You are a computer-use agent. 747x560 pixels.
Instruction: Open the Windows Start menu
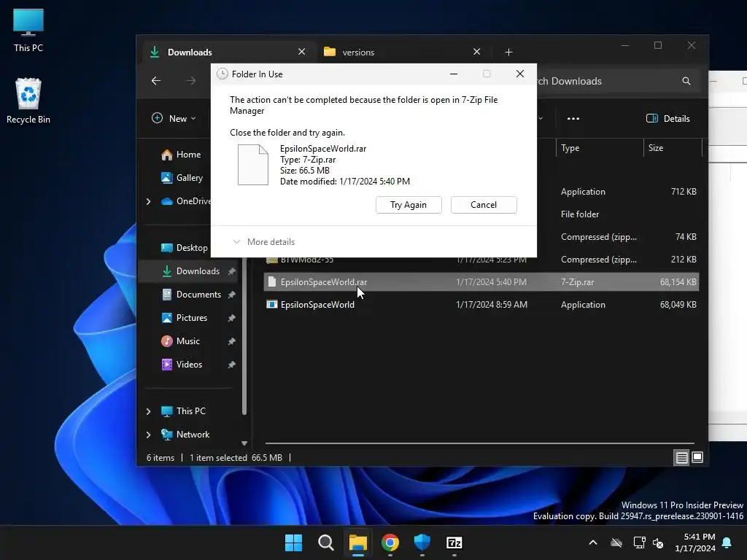tap(293, 542)
